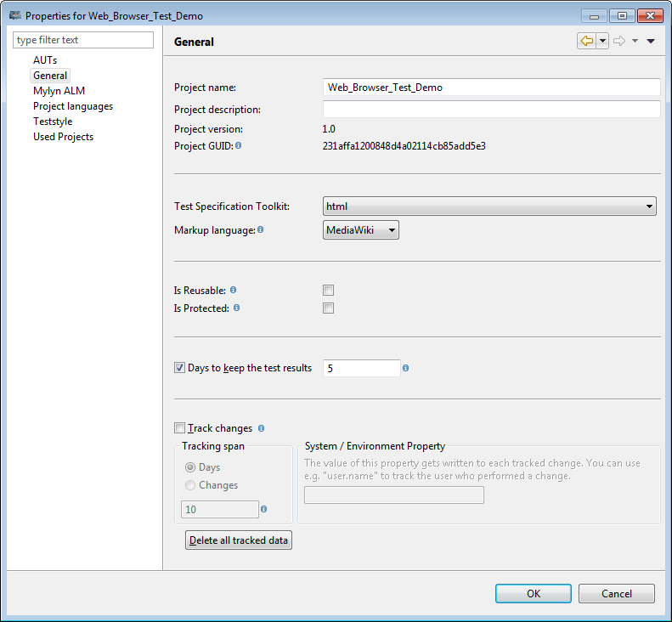Screen dimensions: 672x622
Task: Select Project languages in the sidebar
Action: coord(73,106)
